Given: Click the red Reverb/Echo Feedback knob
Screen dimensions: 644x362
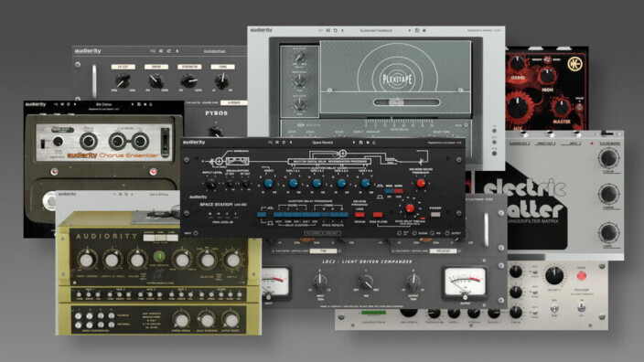Looking at the screenshot, I should [x=421, y=184].
